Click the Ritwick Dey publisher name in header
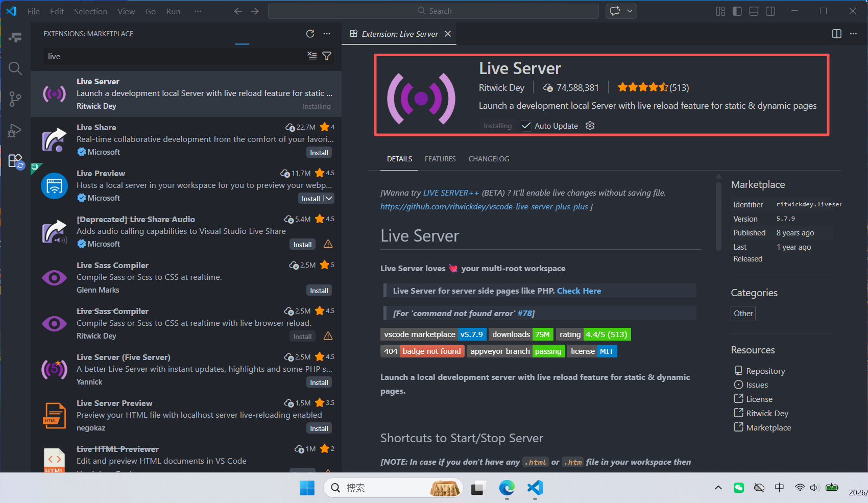This screenshot has height=503, width=868. [x=501, y=88]
